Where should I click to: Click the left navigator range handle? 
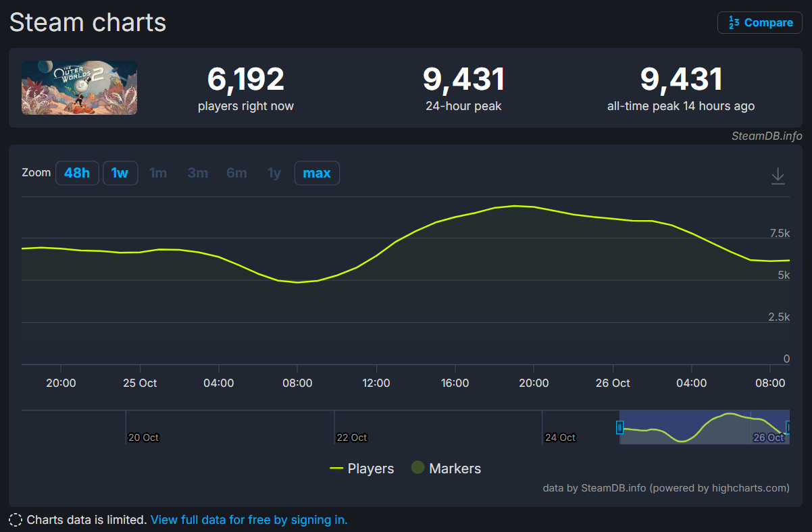[x=619, y=427]
